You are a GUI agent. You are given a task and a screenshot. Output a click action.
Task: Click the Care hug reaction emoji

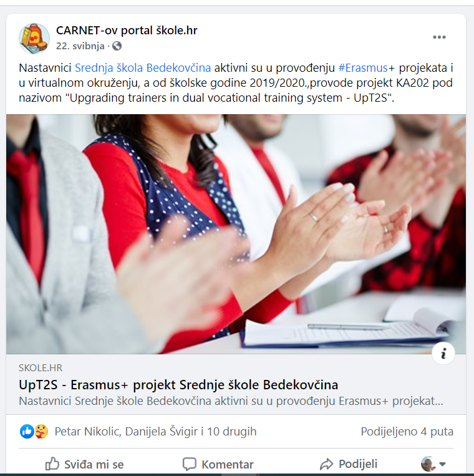(42, 431)
